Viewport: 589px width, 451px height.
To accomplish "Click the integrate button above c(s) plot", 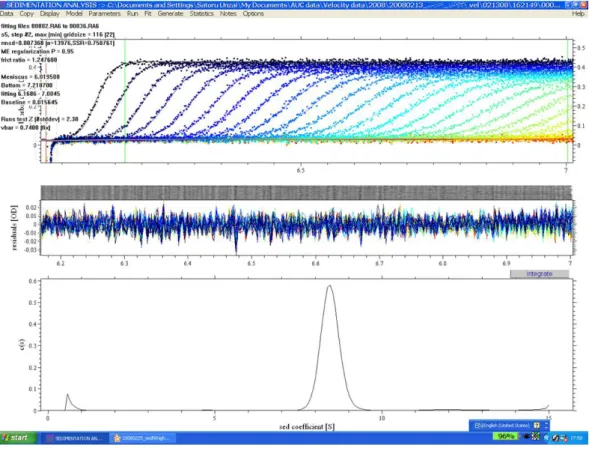I will coord(539,274).
